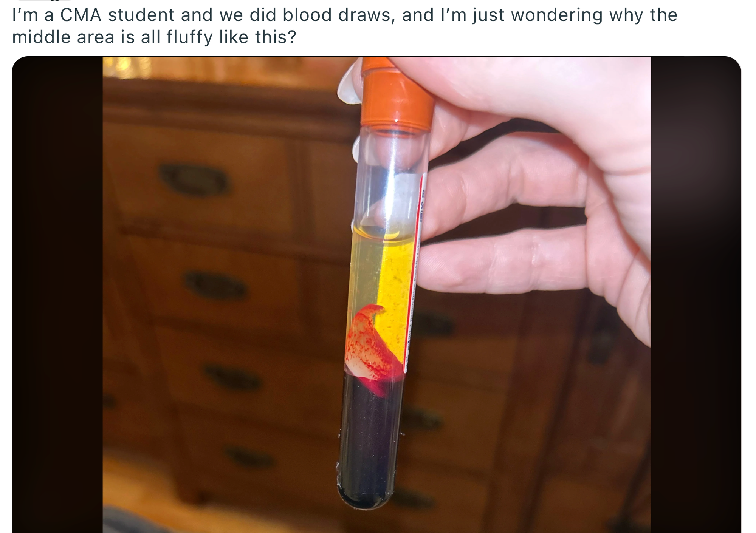Click the third drawer handle in background
This screenshot has width=756, height=533.
pyautogui.click(x=233, y=378)
